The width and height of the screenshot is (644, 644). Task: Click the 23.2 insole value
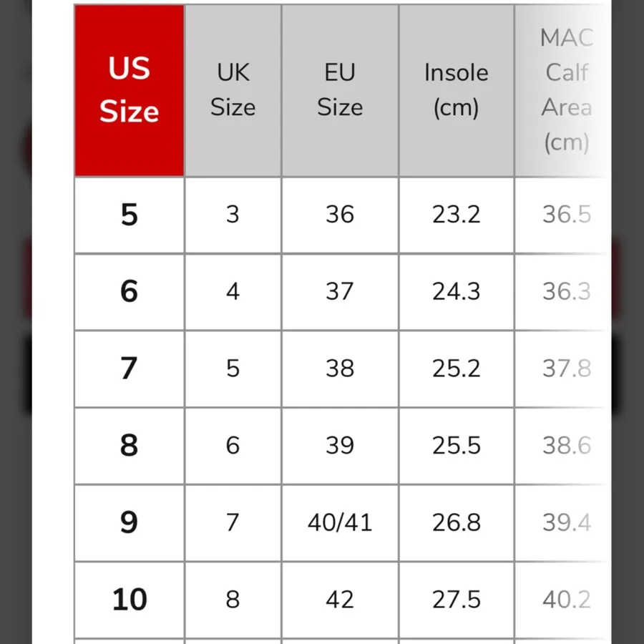tap(456, 215)
